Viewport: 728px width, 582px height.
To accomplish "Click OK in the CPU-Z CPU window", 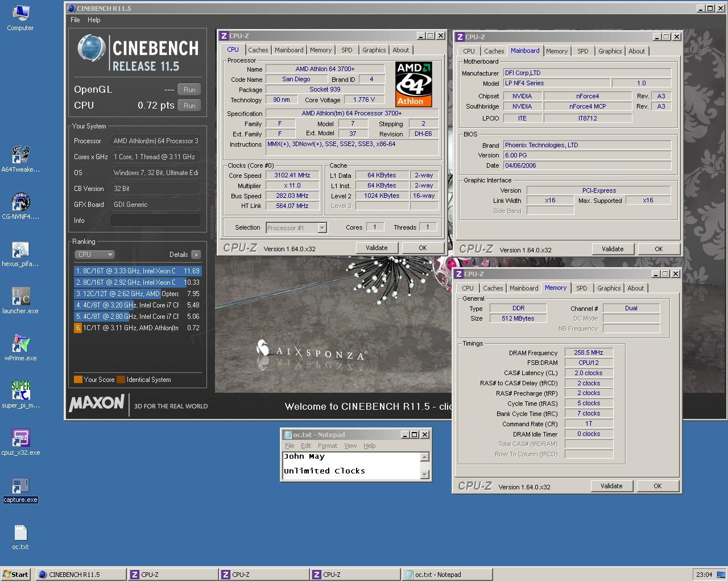I will [x=423, y=248].
